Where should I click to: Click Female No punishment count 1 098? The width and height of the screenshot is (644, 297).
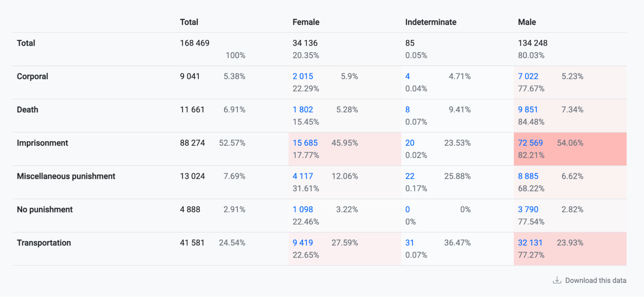303,210
